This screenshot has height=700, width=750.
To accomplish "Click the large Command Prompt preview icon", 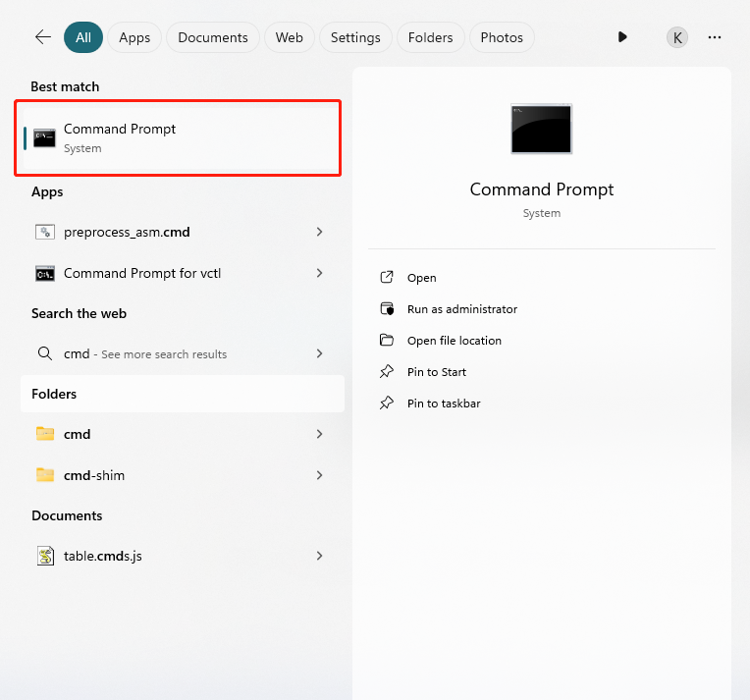I will tap(541, 129).
